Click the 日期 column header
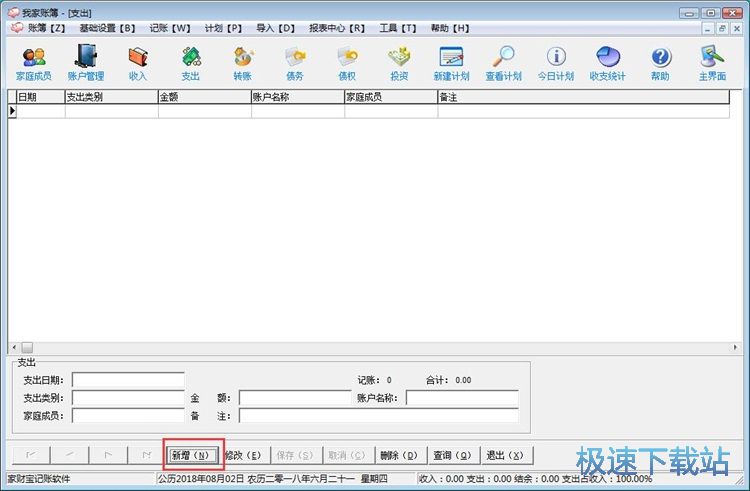The width and height of the screenshot is (750, 491). [x=41, y=97]
